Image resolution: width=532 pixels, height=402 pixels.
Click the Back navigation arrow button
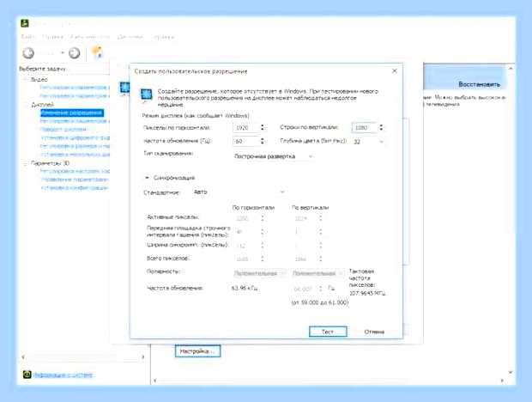pyautogui.click(x=28, y=53)
